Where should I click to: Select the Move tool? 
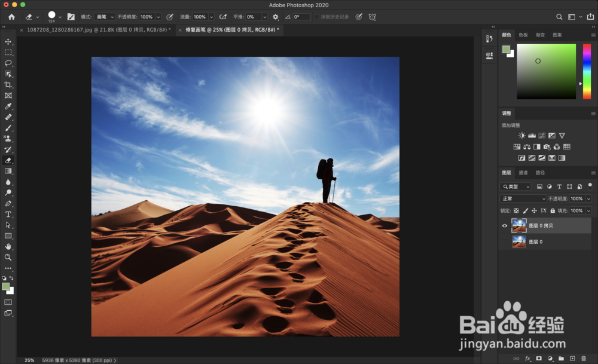click(x=8, y=42)
